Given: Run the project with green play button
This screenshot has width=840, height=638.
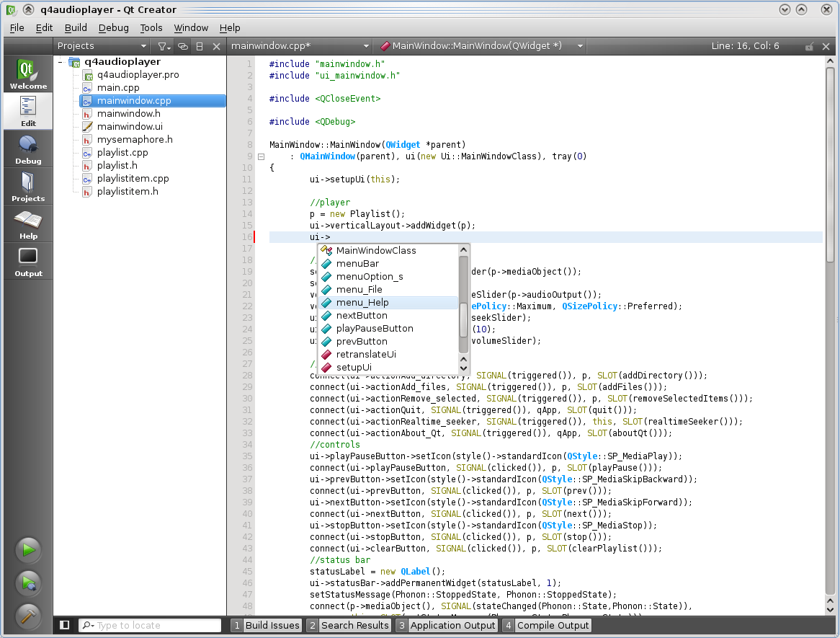Looking at the screenshot, I should pos(28,550).
